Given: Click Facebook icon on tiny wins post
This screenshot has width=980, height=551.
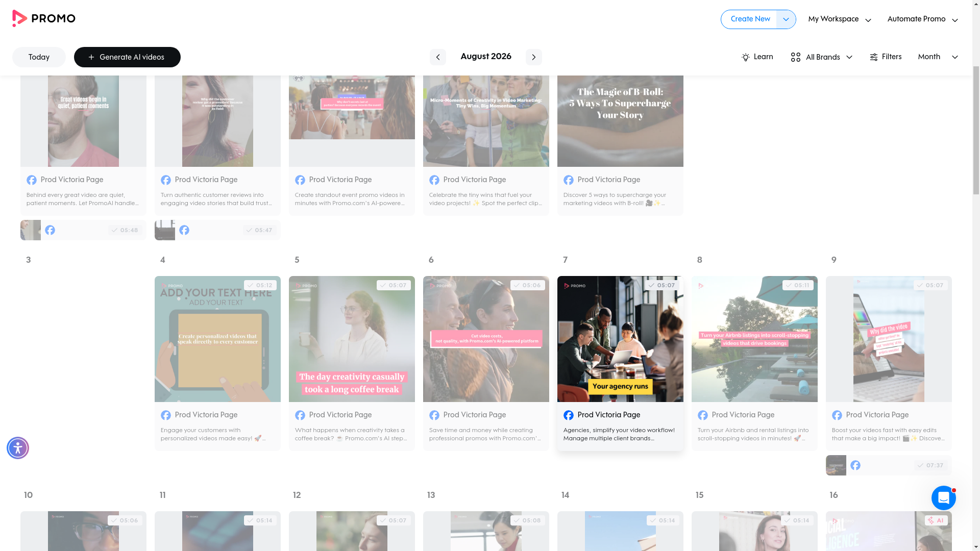Looking at the screenshot, I should pyautogui.click(x=434, y=180).
